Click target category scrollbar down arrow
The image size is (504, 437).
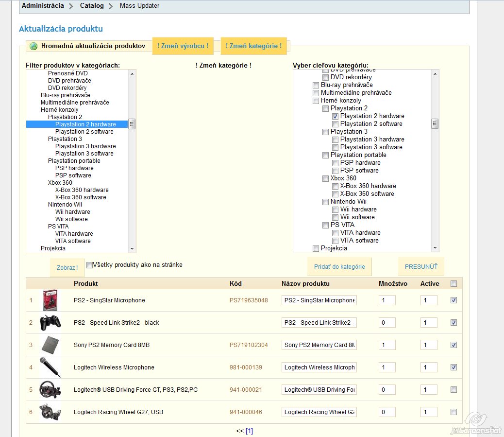[435, 248]
